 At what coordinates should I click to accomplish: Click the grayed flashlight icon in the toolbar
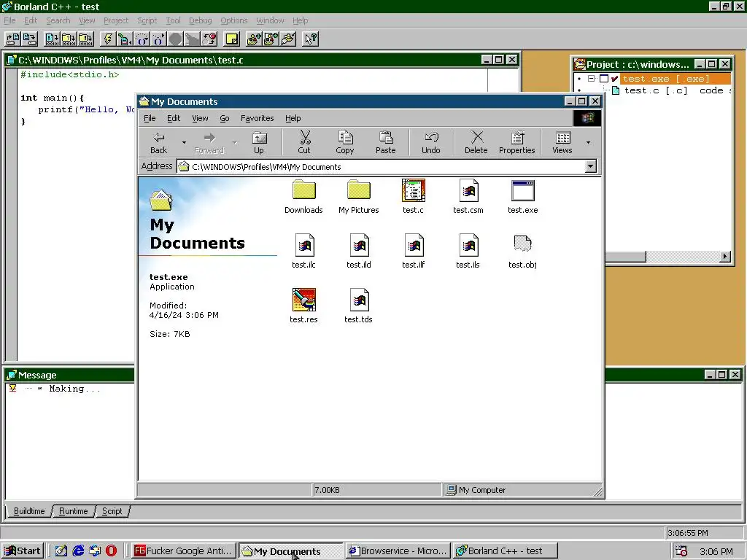[193, 39]
